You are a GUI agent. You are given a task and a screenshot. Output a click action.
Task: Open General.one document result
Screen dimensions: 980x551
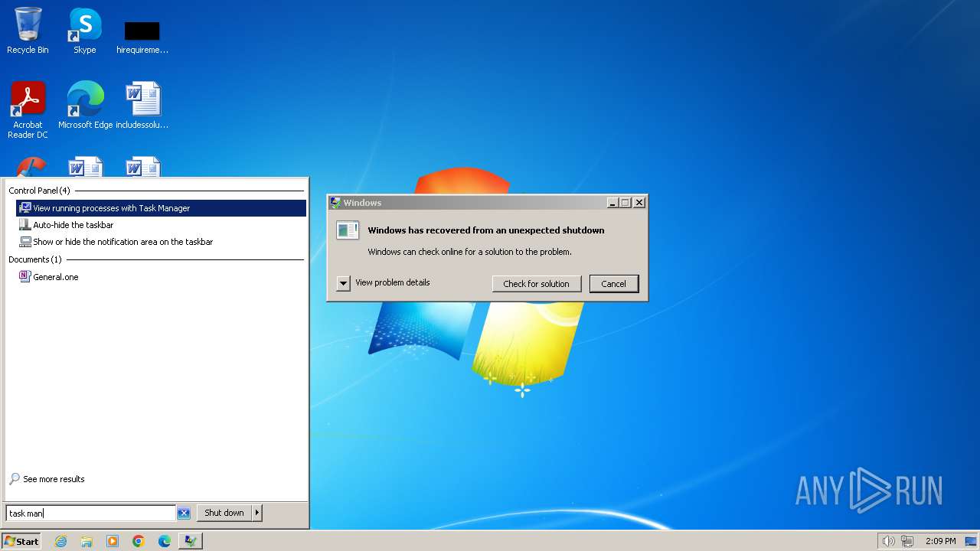(x=161, y=277)
